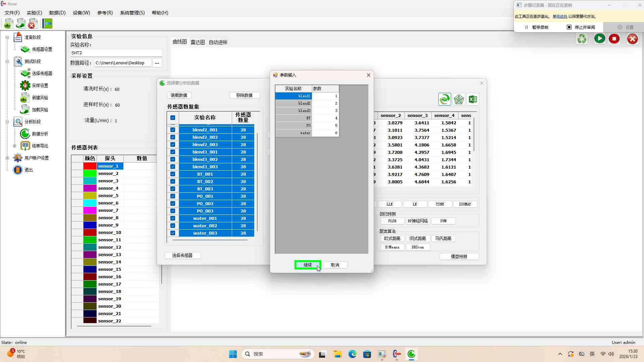Expand the 结果导出 tree node
Image resolution: width=644 pixels, height=362 pixels.
pos(14,146)
